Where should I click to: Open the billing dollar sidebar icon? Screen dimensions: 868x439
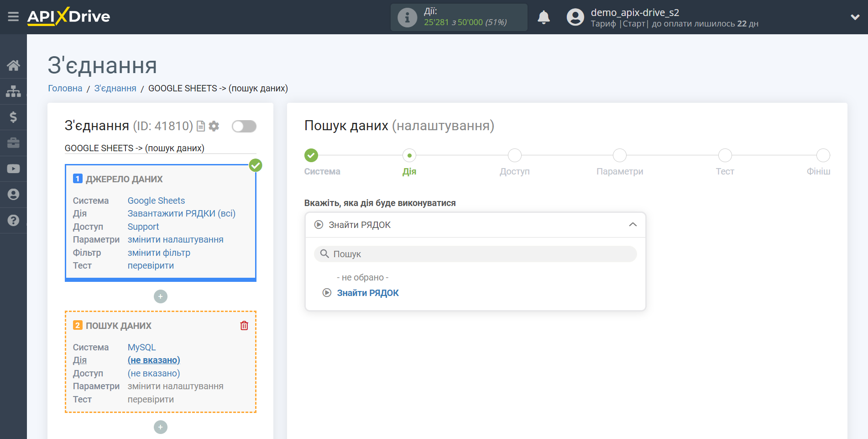pyautogui.click(x=13, y=117)
